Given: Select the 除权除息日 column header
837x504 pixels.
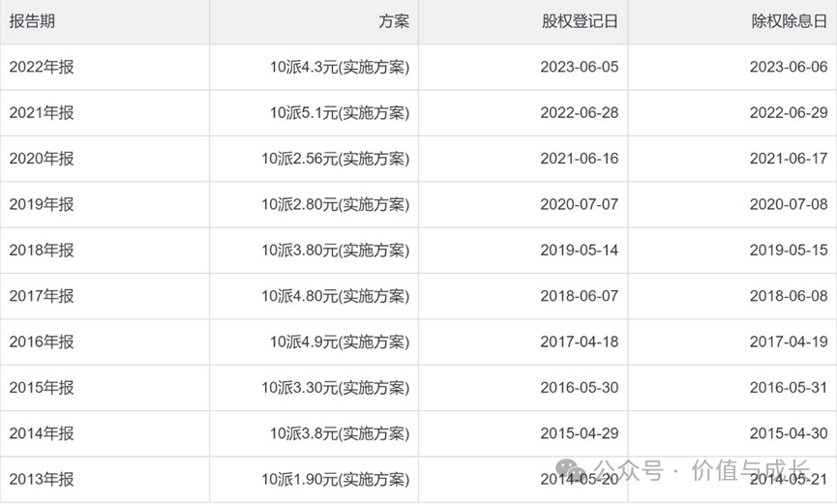Looking at the screenshot, I should 789,21.
